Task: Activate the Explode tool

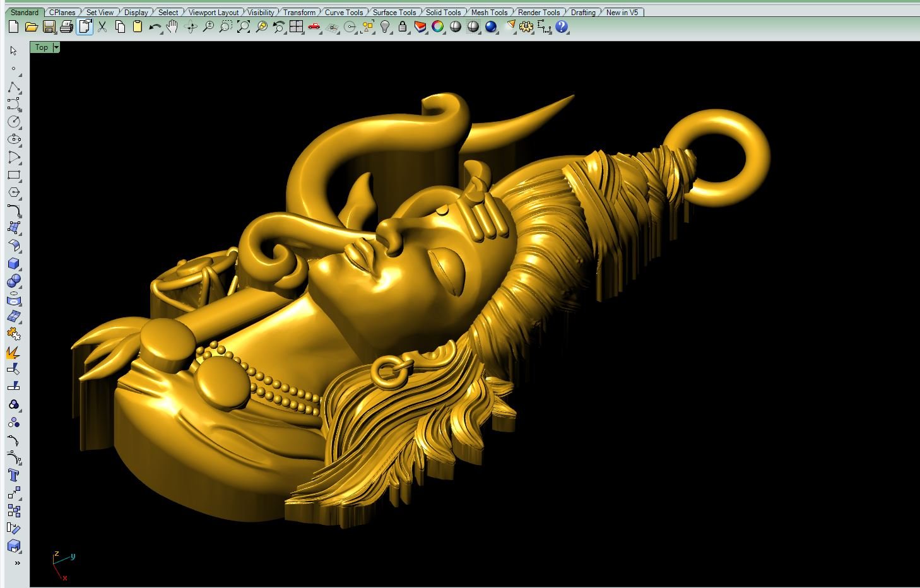Action: [x=14, y=352]
